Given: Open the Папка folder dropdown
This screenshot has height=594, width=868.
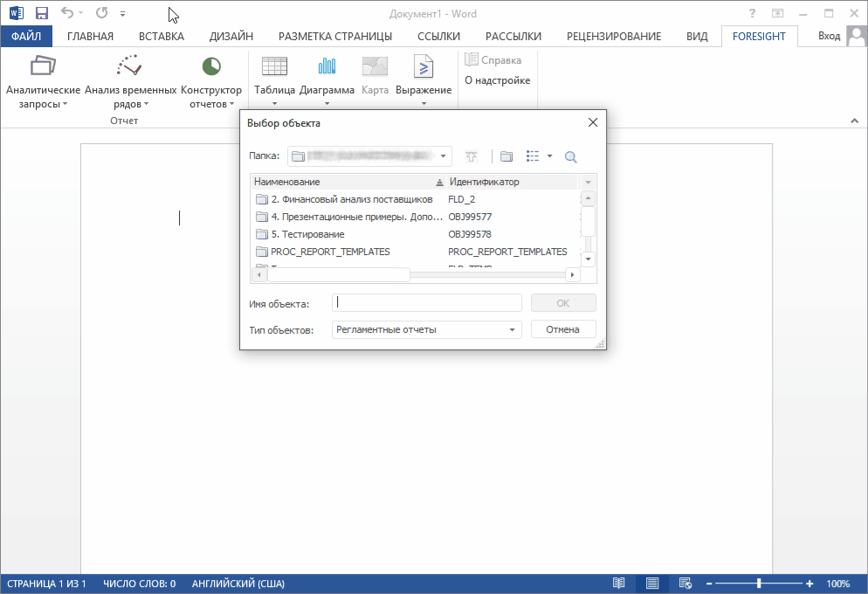Looking at the screenshot, I should click(x=443, y=156).
